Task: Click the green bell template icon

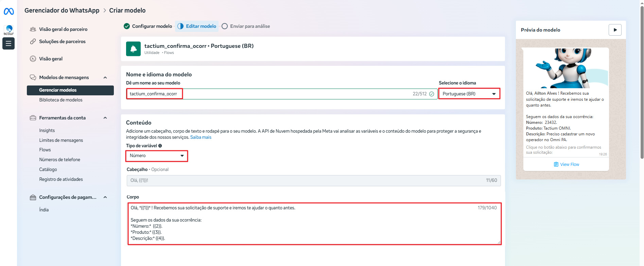Action: [x=133, y=49]
